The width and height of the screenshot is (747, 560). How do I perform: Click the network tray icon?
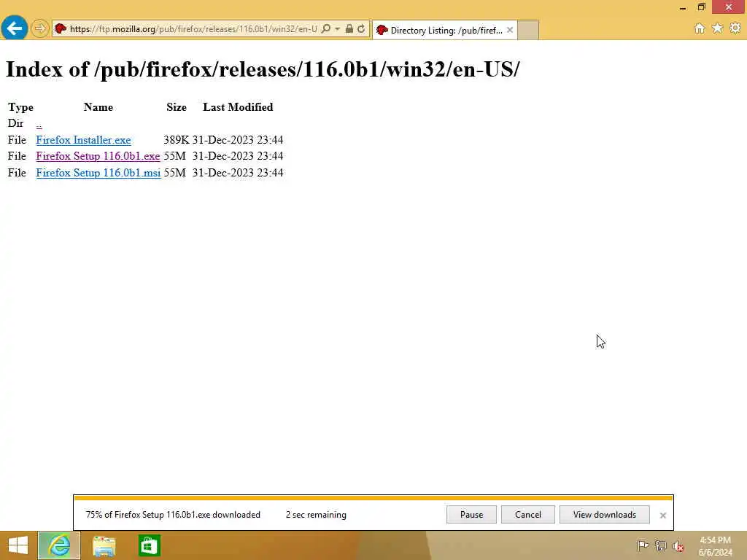660,545
